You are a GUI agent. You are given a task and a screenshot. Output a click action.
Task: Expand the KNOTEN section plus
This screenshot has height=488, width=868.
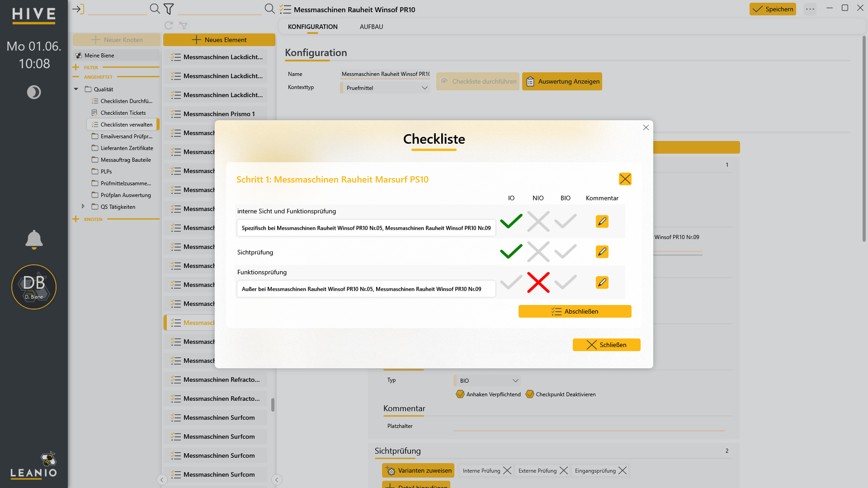click(75, 219)
